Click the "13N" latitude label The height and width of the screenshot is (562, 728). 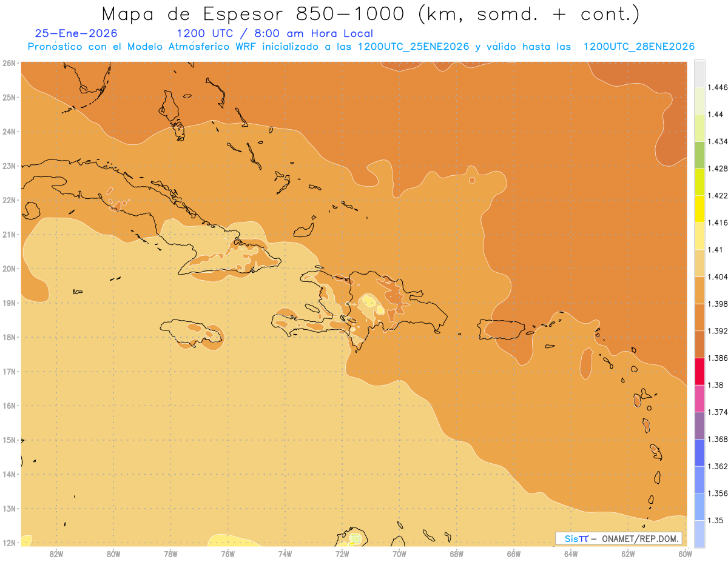pos(9,509)
